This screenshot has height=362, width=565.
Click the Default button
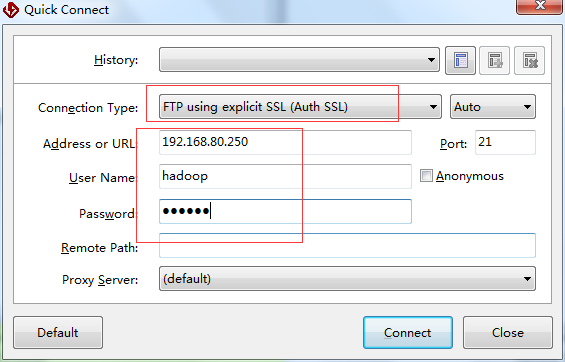click(x=58, y=332)
